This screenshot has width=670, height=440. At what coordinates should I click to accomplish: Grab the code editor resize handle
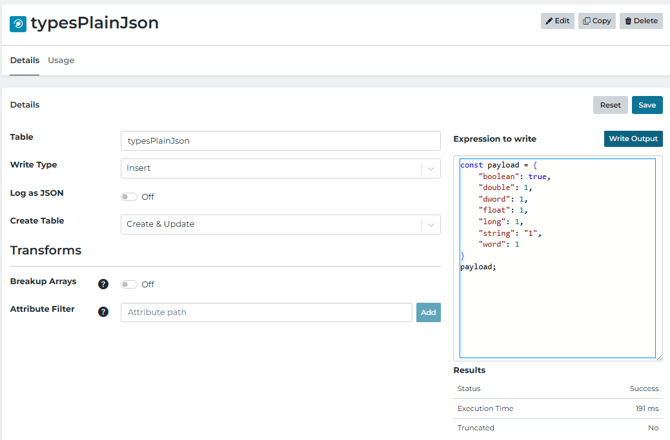click(659, 357)
